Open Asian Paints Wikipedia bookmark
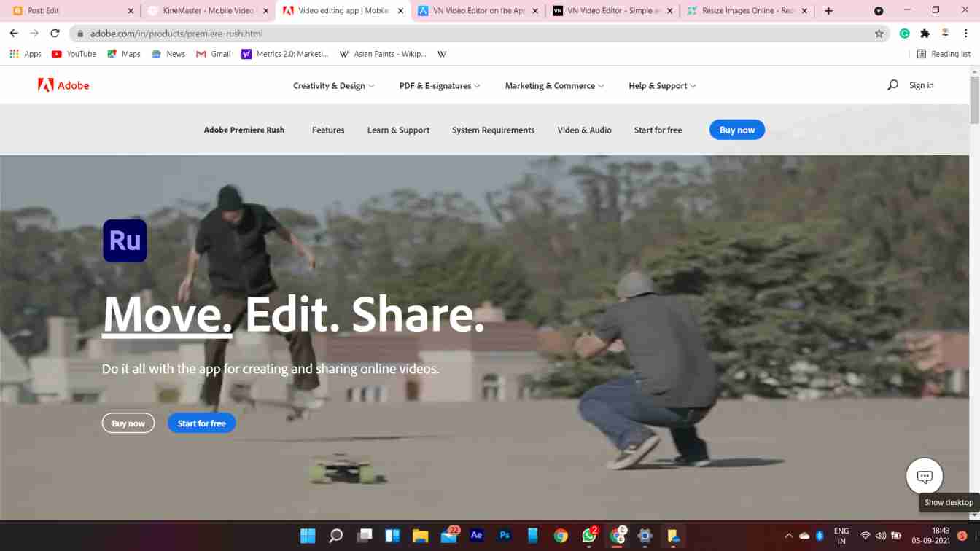The image size is (980, 551). 383,54
